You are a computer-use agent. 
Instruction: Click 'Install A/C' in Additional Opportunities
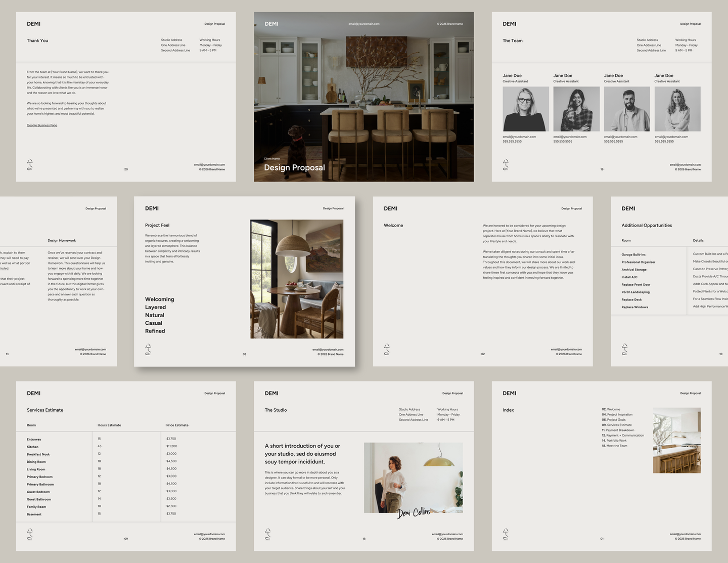pos(629,277)
